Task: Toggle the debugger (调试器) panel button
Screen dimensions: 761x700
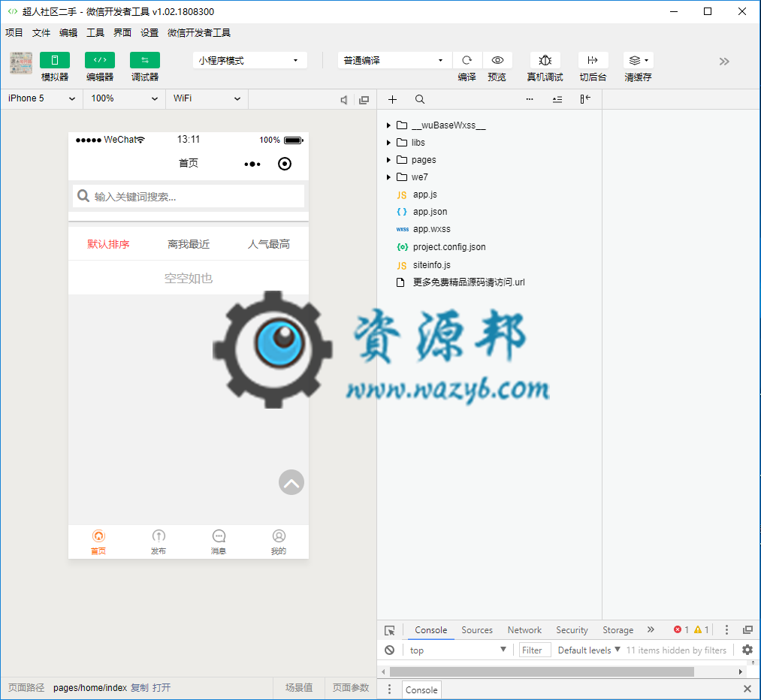Action: pyautogui.click(x=145, y=60)
